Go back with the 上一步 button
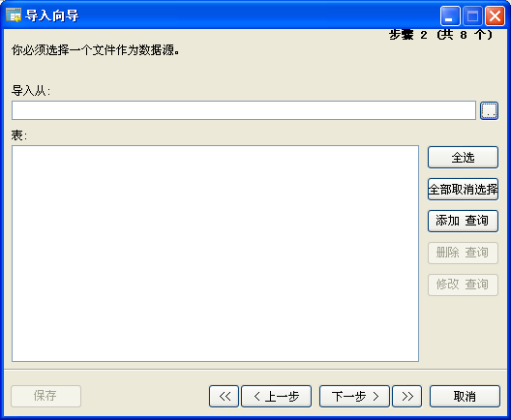511x420 pixels. tap(277, 396)
